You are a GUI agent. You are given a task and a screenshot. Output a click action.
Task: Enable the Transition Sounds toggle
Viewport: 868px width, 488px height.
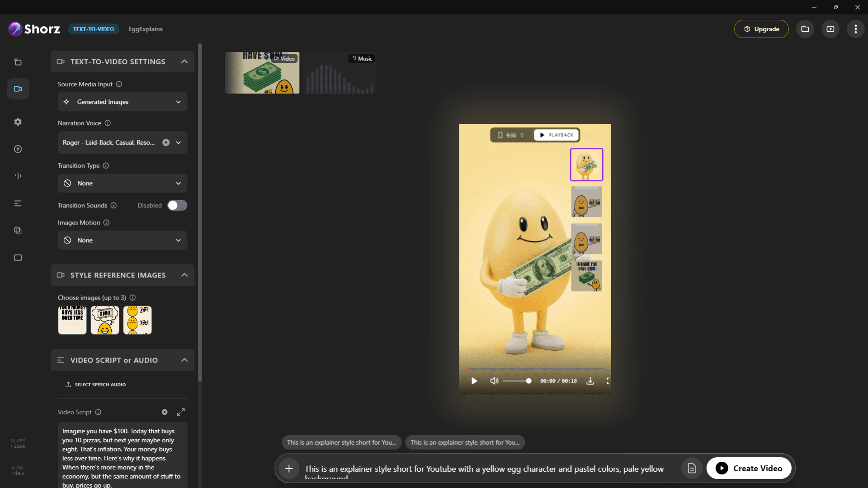click(177, 205)
